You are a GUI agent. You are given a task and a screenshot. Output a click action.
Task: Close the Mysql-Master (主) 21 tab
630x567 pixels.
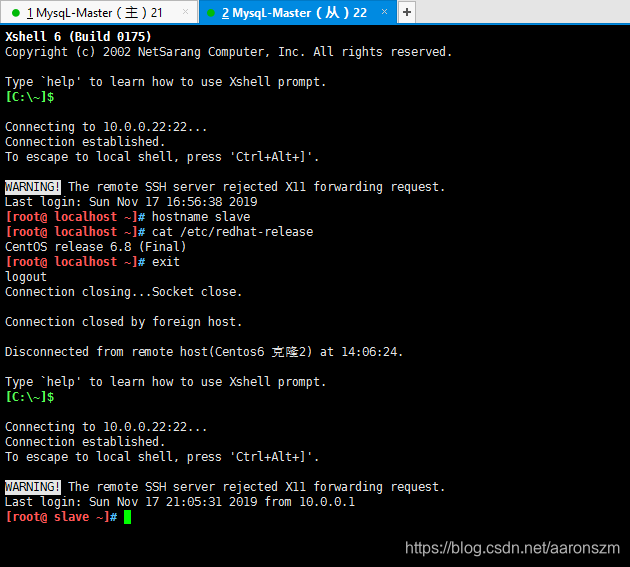(x=185, y=12)
